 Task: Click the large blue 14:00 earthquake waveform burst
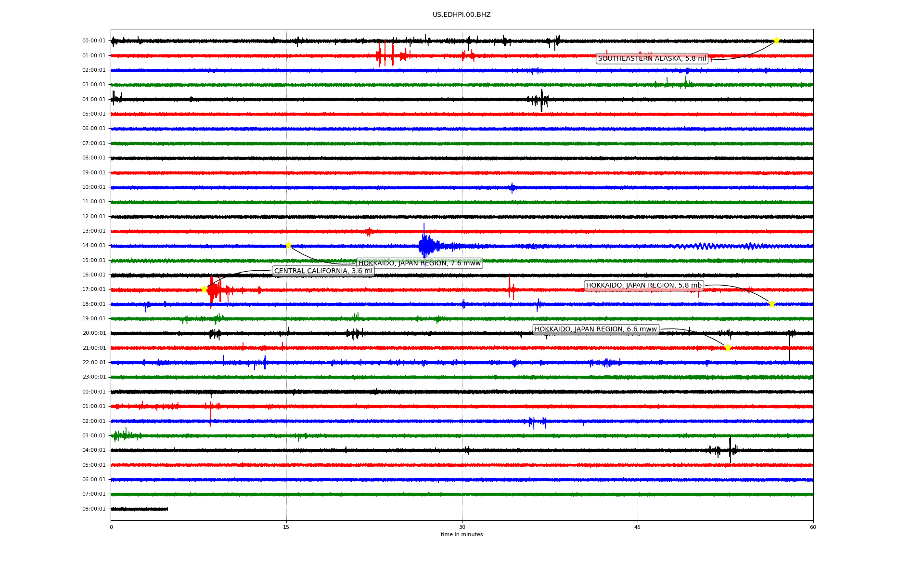coord(425,246)
